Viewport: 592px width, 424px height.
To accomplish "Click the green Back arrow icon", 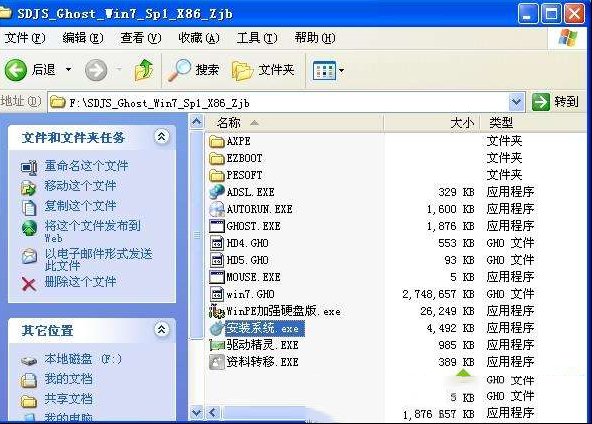I will (x=15, y=70).
